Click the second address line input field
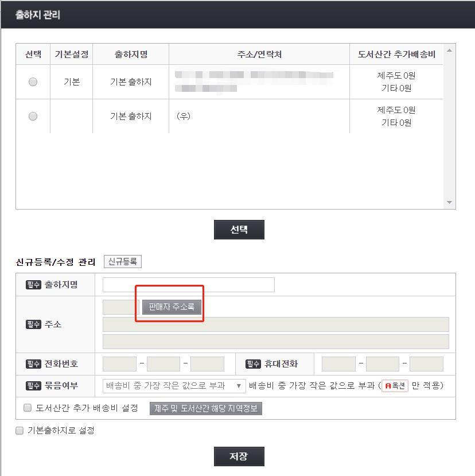The height and width of the screenshot is (476, 475). point(275,341)
